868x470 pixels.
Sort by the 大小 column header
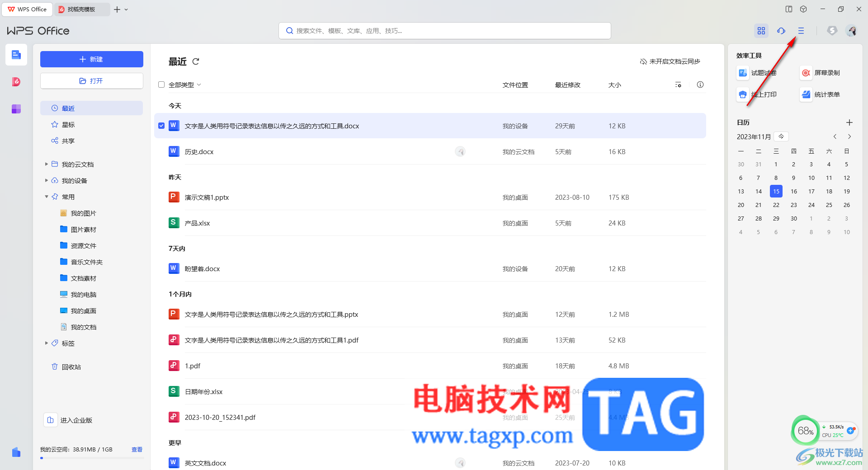[615, 85]
